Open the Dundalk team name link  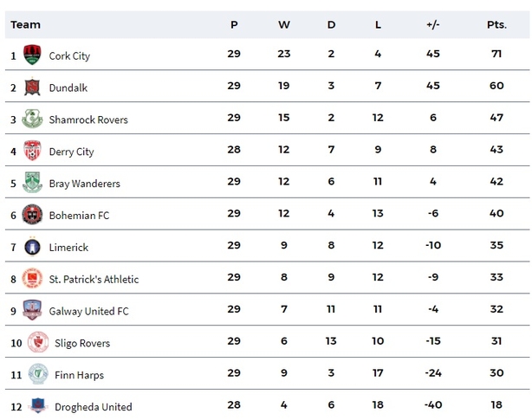coord(68,87)
